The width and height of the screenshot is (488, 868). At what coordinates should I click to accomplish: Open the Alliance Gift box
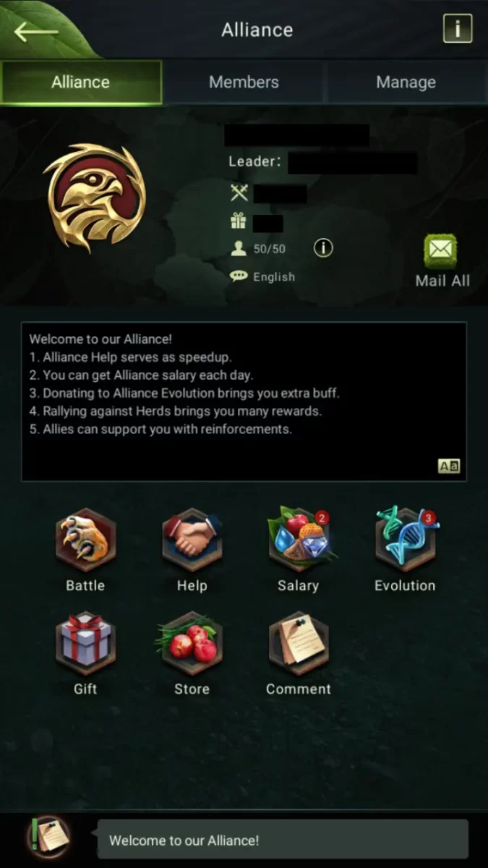click(85, 642)
